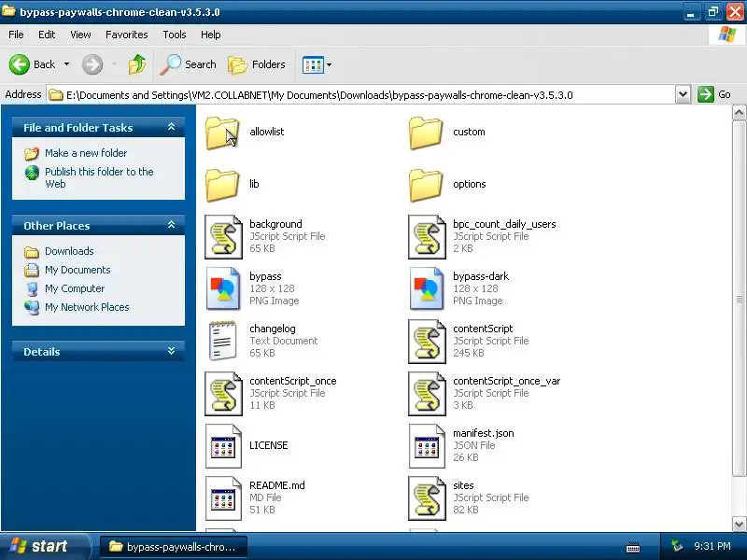747x560 pixels.
Task: Toggle the Folders tree pane
Action: 257,64
